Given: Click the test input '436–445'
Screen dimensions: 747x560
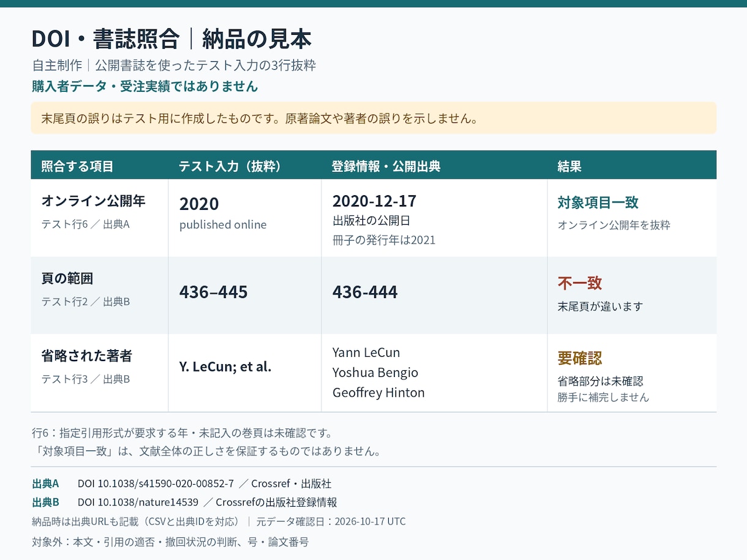Looking at the screenshot, I should click(x=213, y=292).
